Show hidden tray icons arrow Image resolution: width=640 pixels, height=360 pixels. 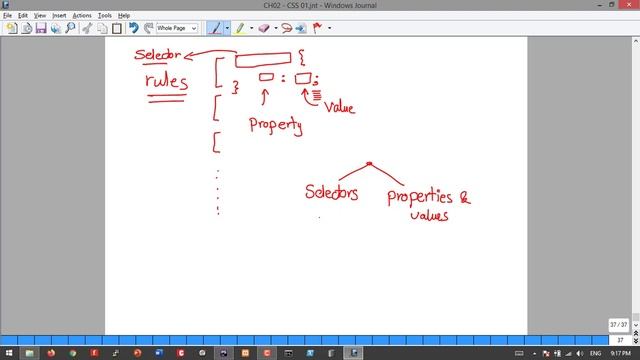point(534,353)
